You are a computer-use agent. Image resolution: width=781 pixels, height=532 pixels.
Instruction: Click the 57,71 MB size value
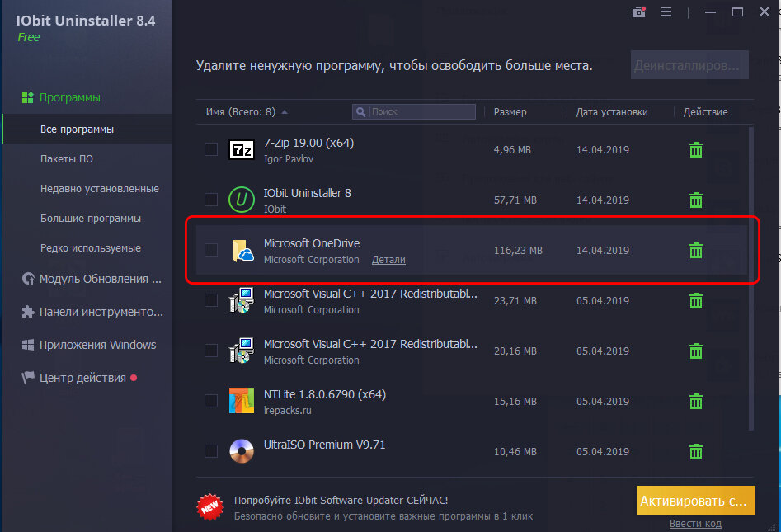[x=515, y=200]
